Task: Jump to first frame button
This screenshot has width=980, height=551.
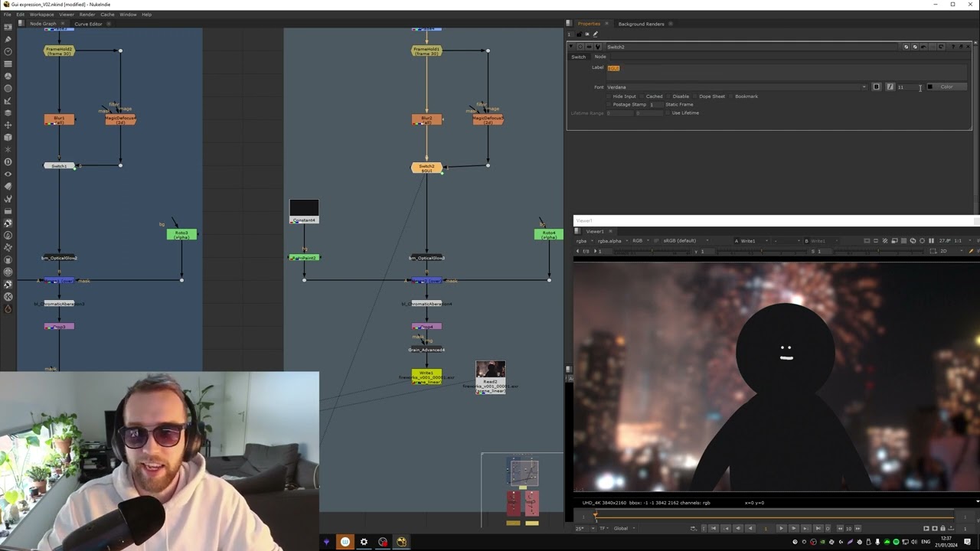Action: point(714,528)
